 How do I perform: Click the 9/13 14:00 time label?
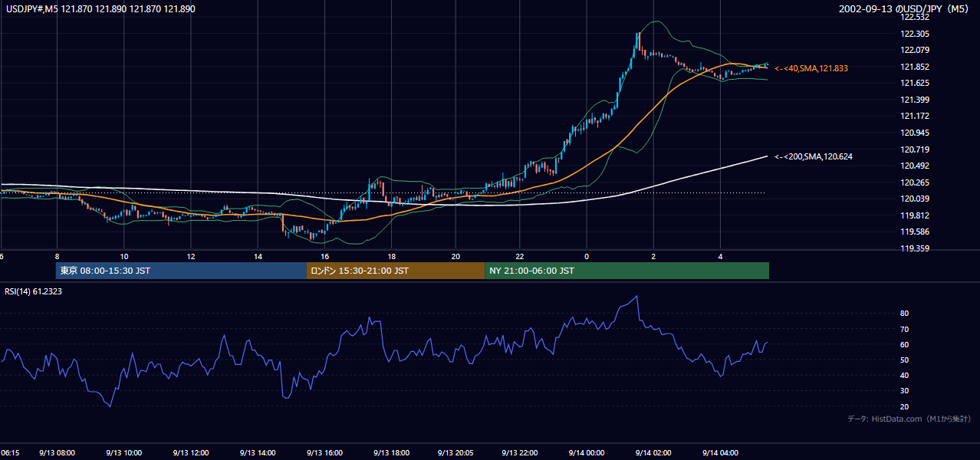tap(258, 452)
